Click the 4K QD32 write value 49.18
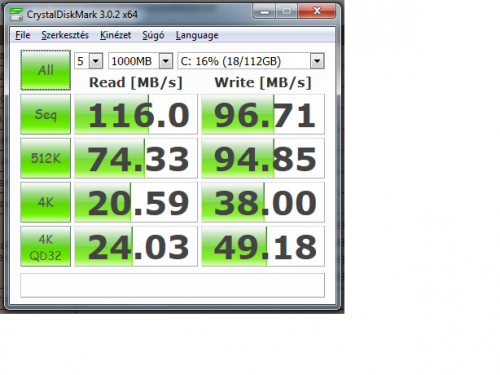The height and width of the screenshot is (375, 500). coord(263,246)
